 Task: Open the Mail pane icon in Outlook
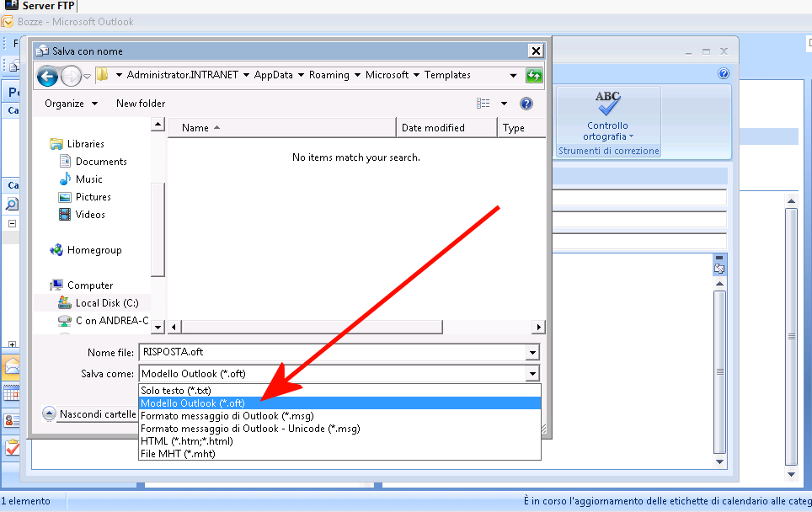(x=12, y=366)
